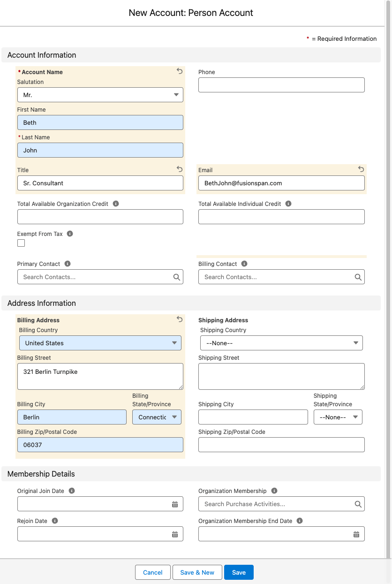Open Original Join Date calendar picker
The image size is (392, 584).
point(175,504)
